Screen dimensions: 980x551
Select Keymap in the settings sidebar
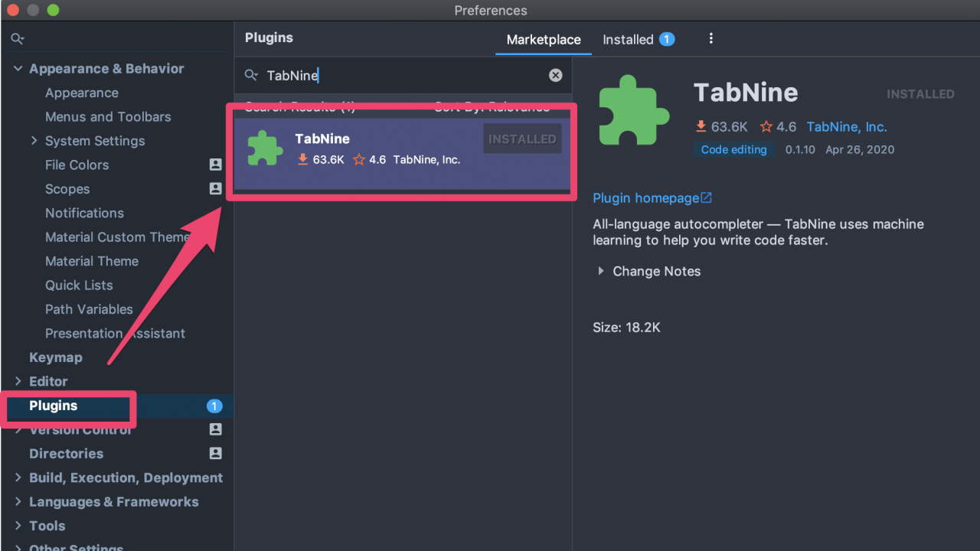55,357
